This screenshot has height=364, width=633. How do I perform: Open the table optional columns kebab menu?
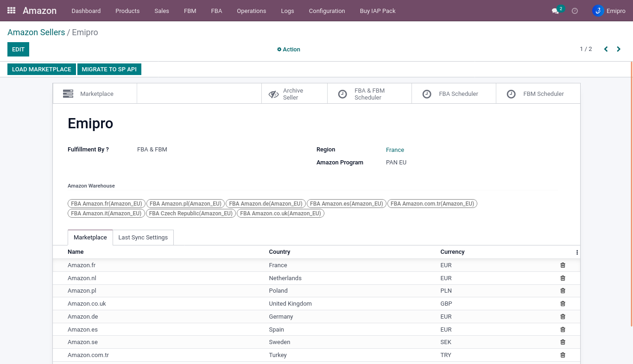(x=577, y=252)
